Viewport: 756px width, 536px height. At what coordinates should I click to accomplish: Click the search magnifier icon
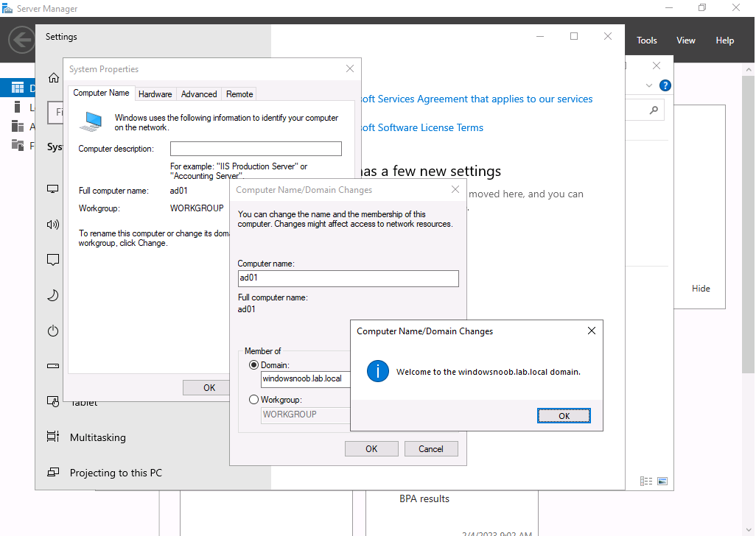pos(654,110)
